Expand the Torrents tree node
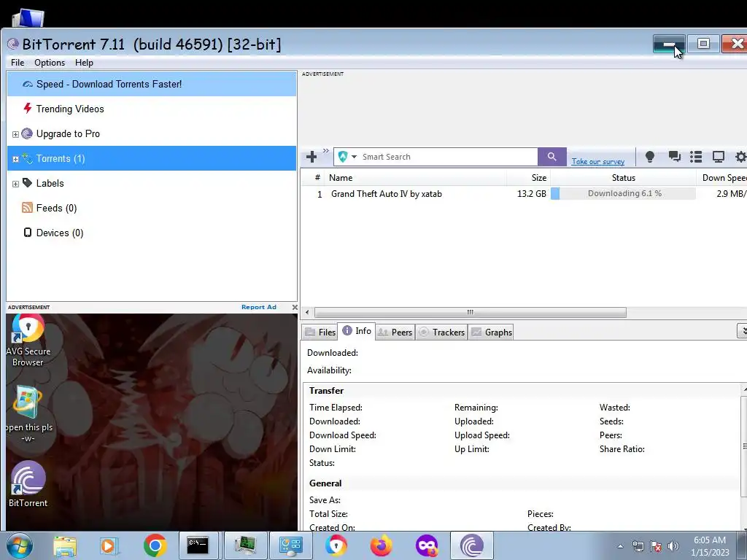Image resolution: width=747 pixels, height=560 pixels. [15, 159]
